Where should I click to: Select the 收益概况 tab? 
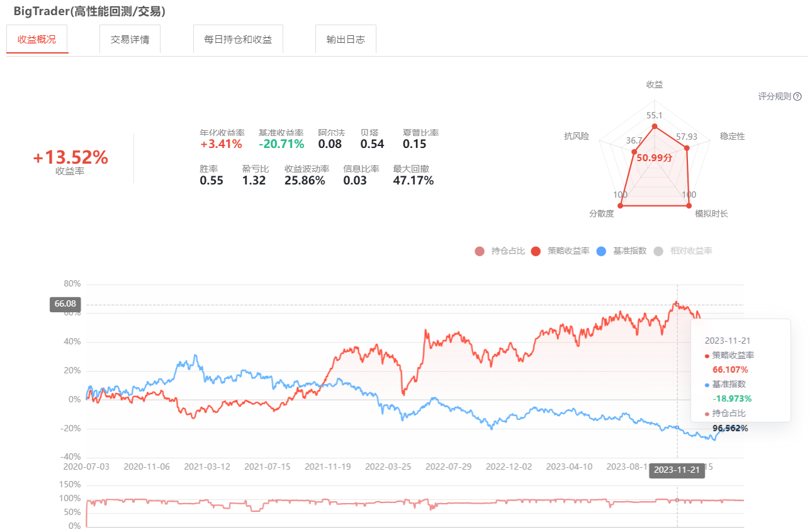[37, 39]
